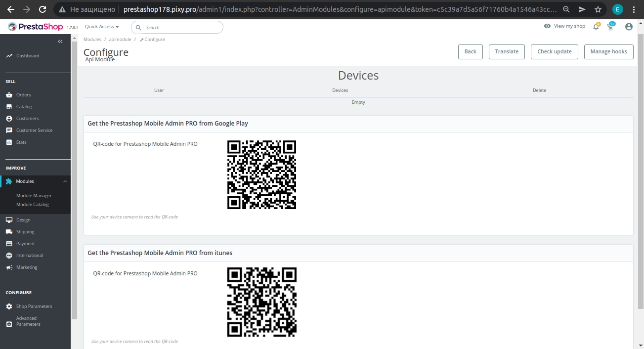644x349 pixels.
Task: Open Module Manager submenu item
Action: click(x=34, y=196)
